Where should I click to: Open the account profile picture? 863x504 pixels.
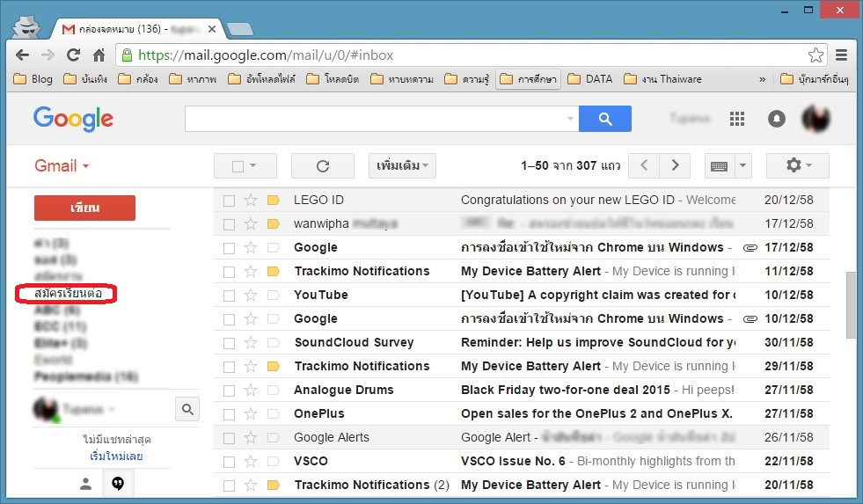click(815, 118)
